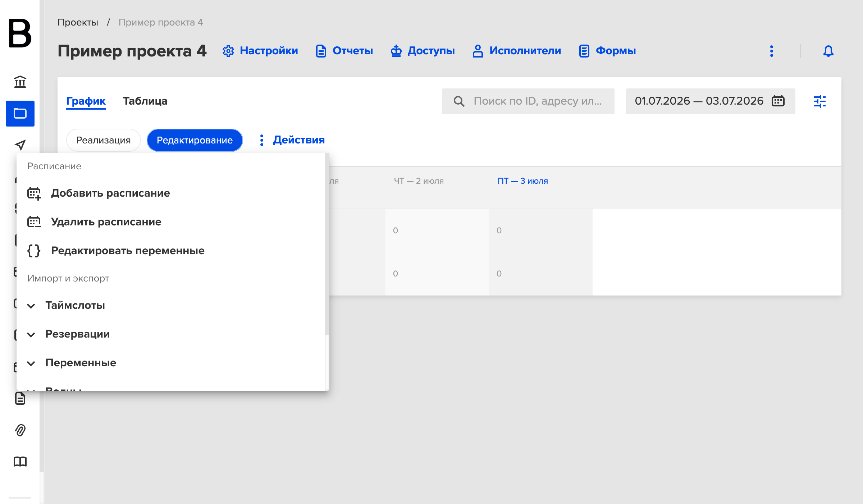Open the book documentation sidebar icon
863x504 pixels.
pyautogui.click(x=20, y=462)
